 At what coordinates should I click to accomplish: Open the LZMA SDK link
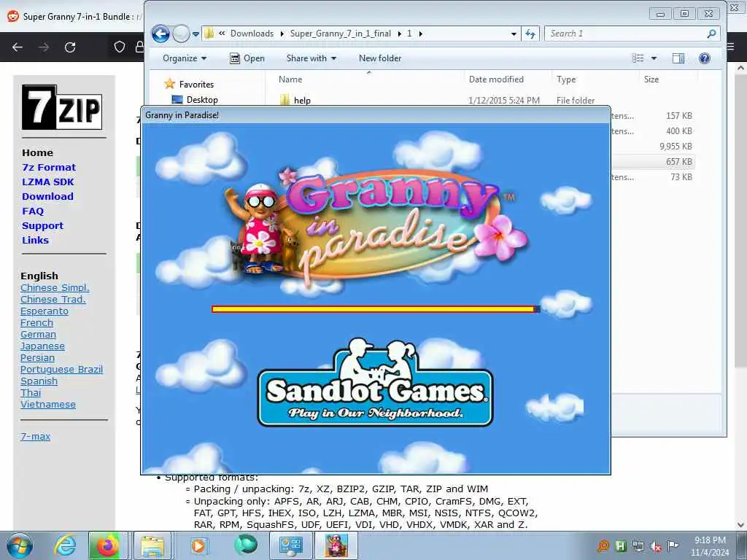[48, 182]
